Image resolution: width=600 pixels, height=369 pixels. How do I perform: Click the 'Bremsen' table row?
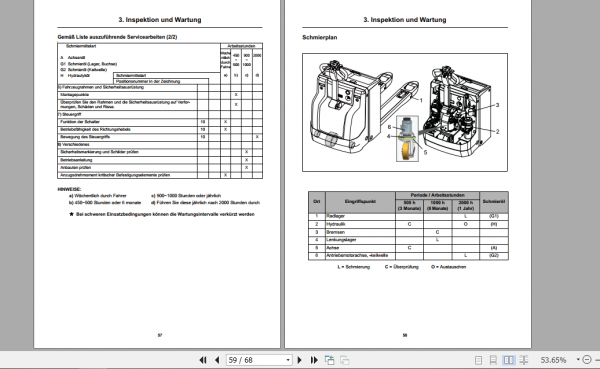[408, 232]
